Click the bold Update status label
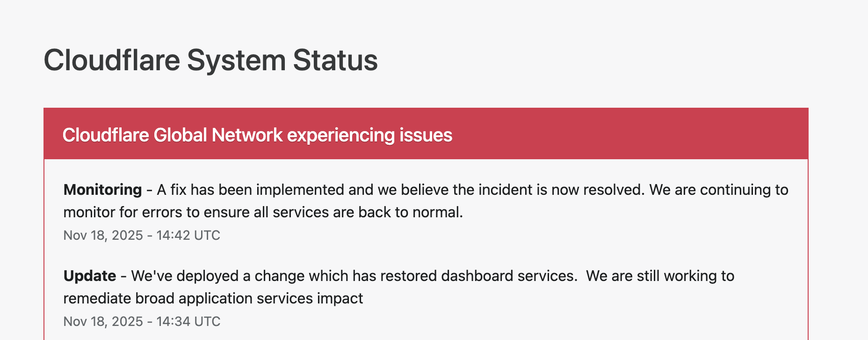 tap(90, 276)
